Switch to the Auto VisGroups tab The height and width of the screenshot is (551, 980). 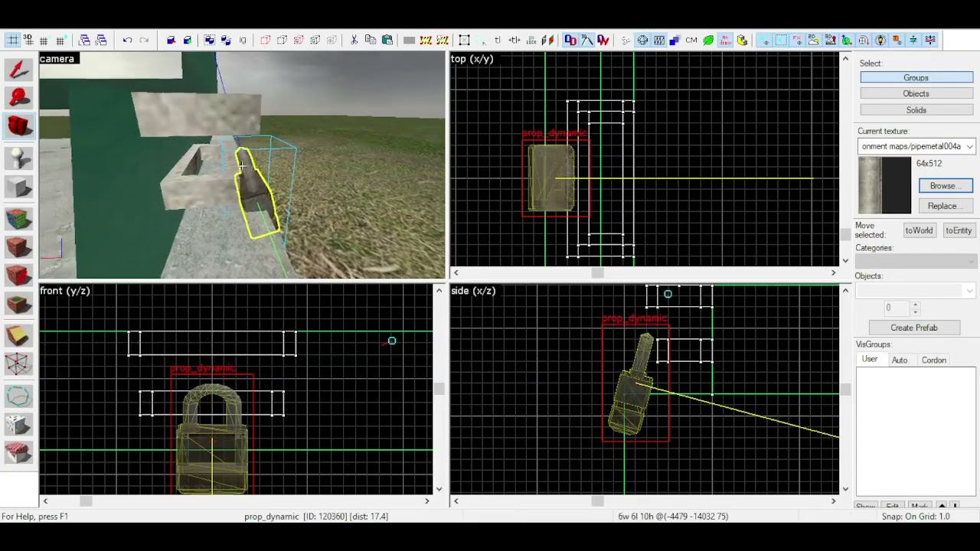click(x=900, y=360)
